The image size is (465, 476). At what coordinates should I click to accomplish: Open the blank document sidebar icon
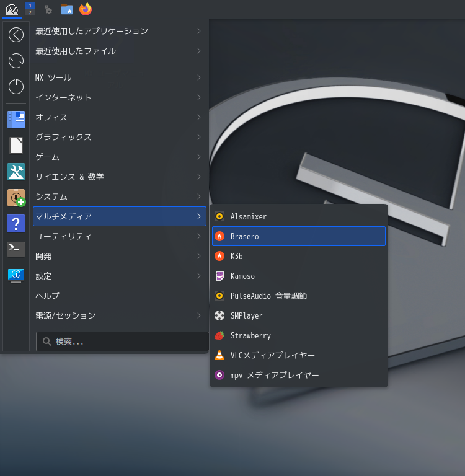click(x=16, y=146)
